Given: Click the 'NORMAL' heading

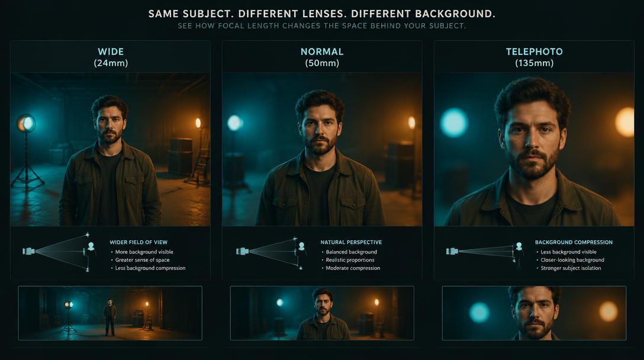Looking at the screenshot, I should click(322, 52).
